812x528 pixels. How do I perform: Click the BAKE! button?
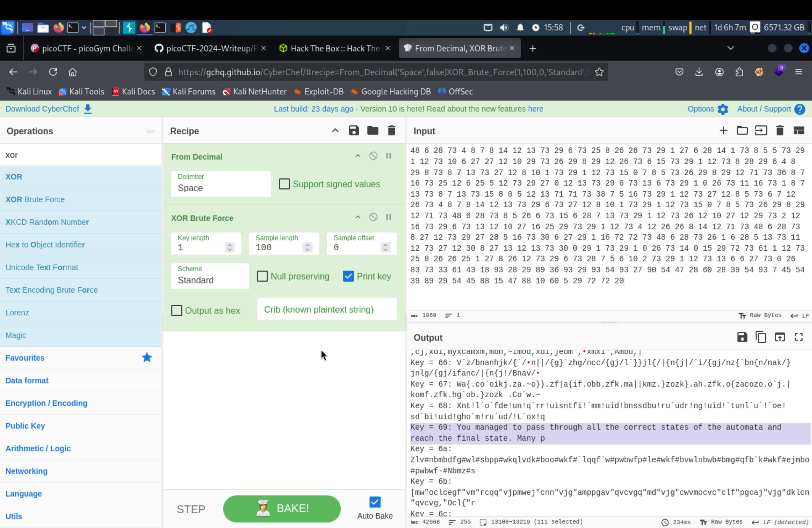[282, 509]
